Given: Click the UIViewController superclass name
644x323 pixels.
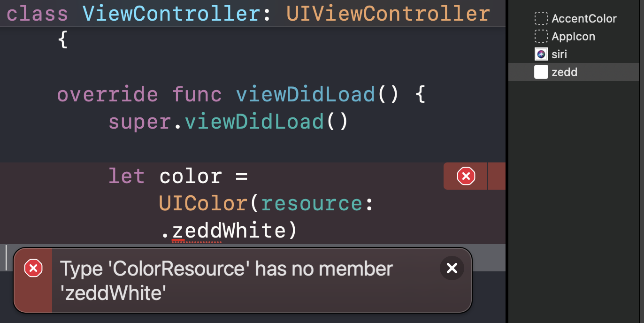Looking at the screenshot, I should click(x=388, y=14).
